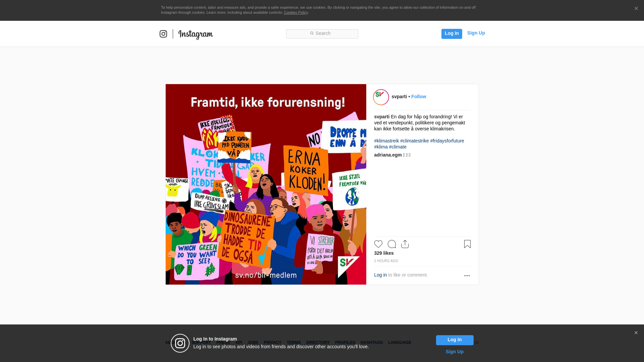The image size is (644, 362).
Task: Click the Log In button in the header
Action: tap(451, 34)
